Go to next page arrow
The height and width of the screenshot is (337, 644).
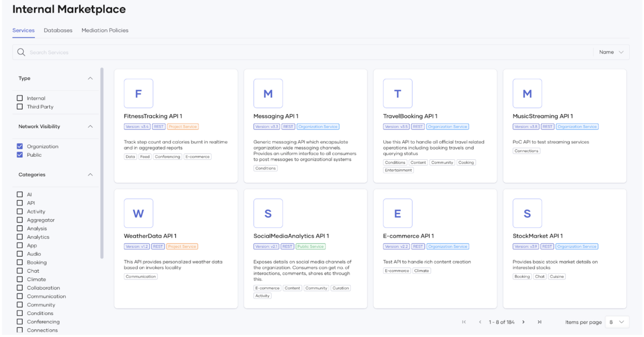pos(523,322)
